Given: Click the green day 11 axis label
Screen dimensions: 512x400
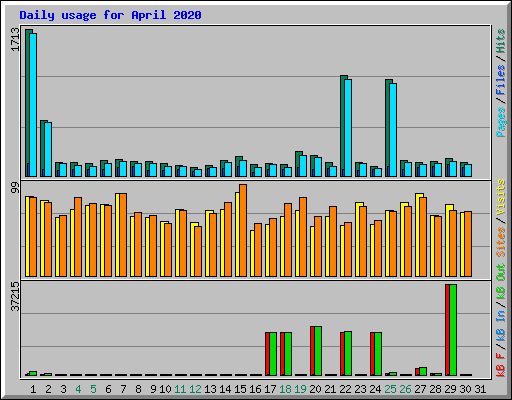Looking at the screenshot, I should (x=180, y=389).
